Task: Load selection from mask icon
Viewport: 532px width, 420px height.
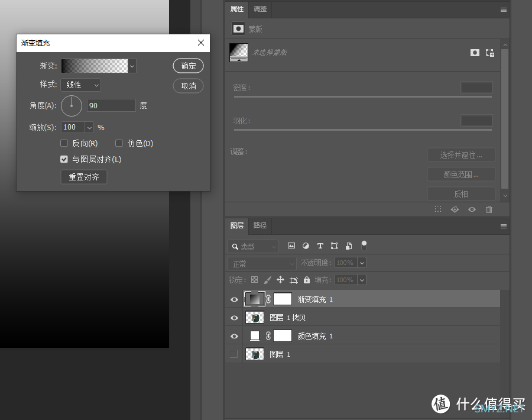Action: [x=438, y=209]
